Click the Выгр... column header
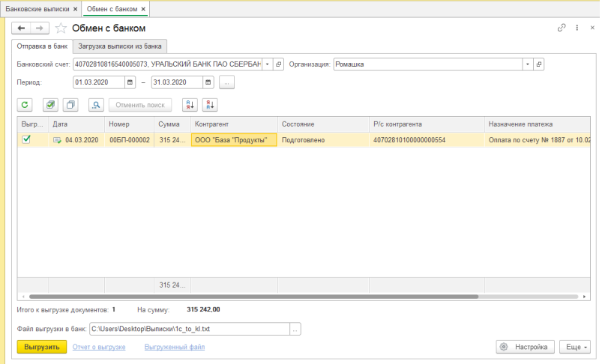 pos(33,124)
